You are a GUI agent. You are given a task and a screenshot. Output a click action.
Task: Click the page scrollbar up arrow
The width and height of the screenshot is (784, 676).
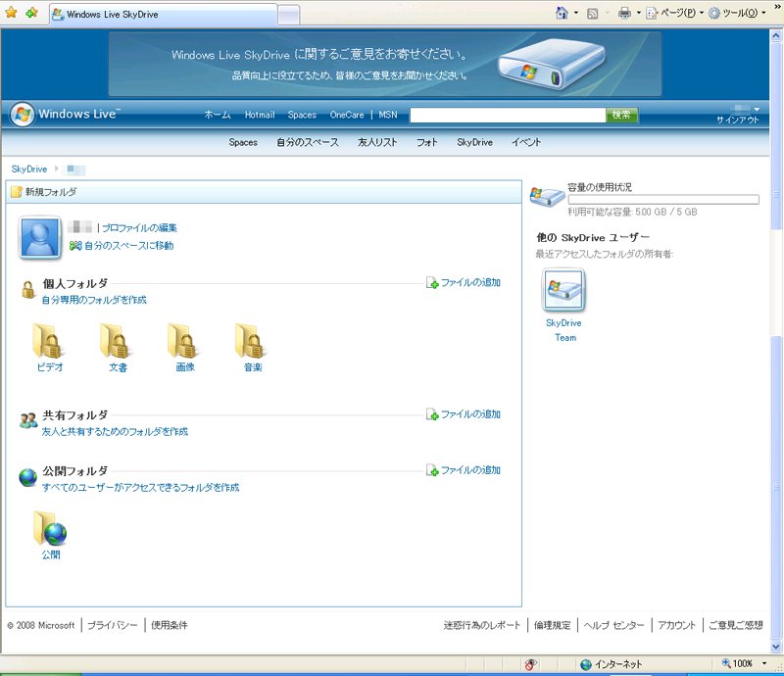776,35
